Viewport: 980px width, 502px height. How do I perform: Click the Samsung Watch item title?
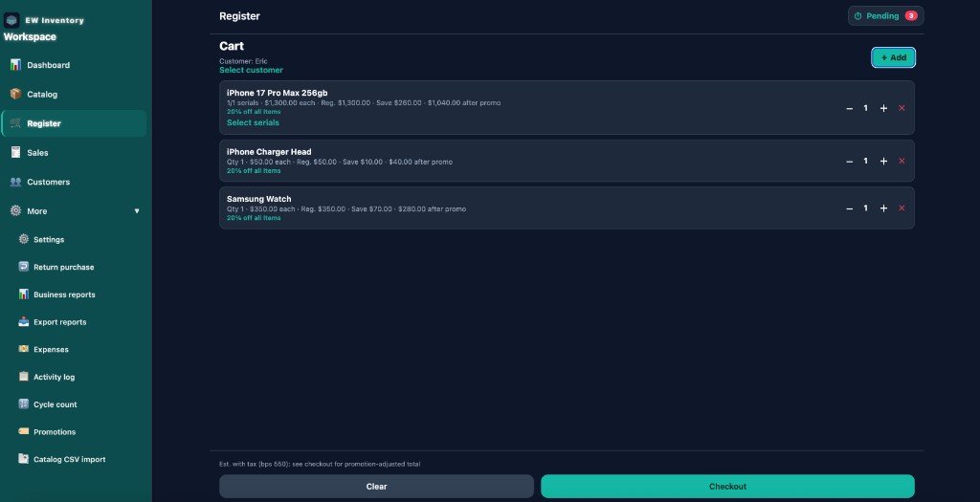point(258,199)
